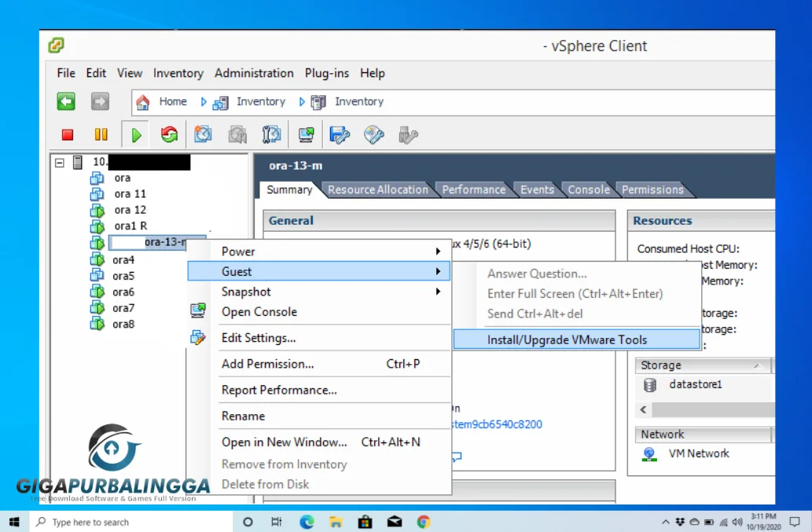Screen dimensions: 812x532
Task: Click the Edit Settings icon in context menu
Action: tap(198, 338)
